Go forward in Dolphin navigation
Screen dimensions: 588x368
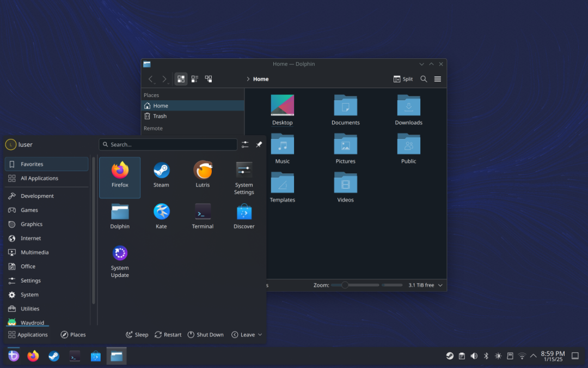tap(164, 79)
